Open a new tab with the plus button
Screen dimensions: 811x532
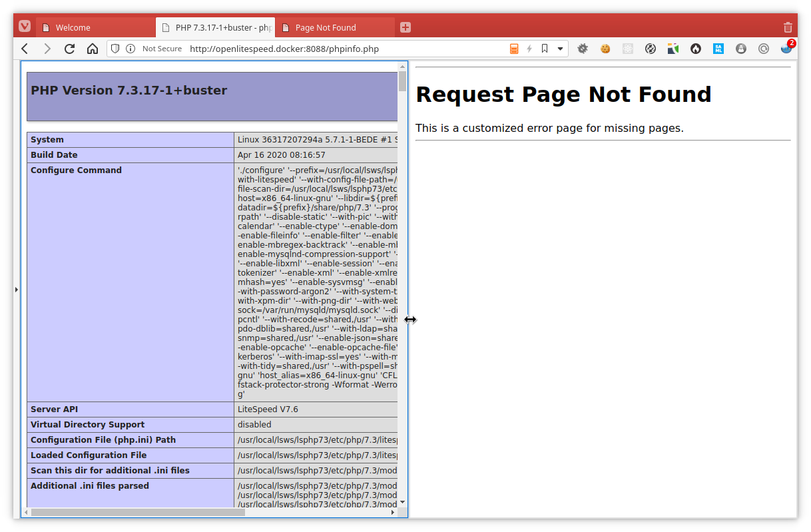[x=405, y=27]
